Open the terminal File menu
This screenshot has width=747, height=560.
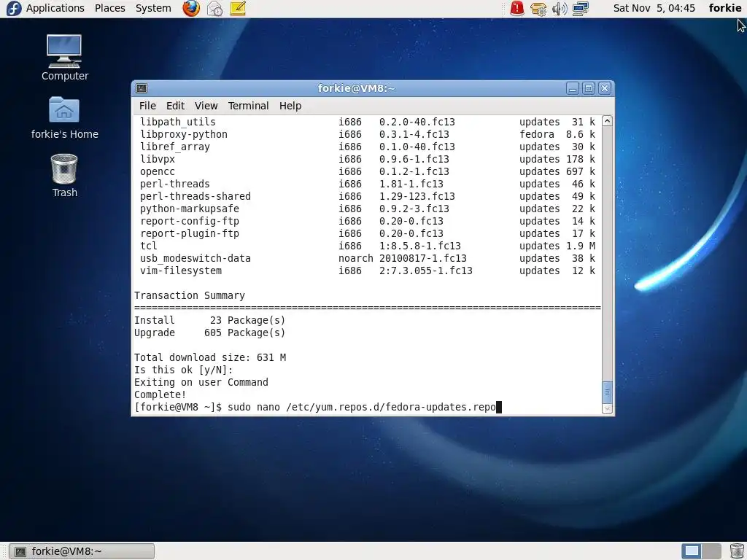click(147, 106)
